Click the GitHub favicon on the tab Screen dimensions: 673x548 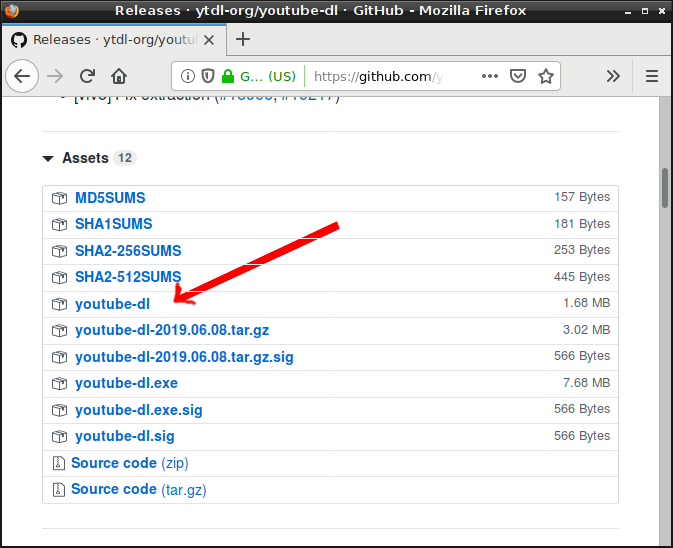pyautogui.click(x=19, y=40)
